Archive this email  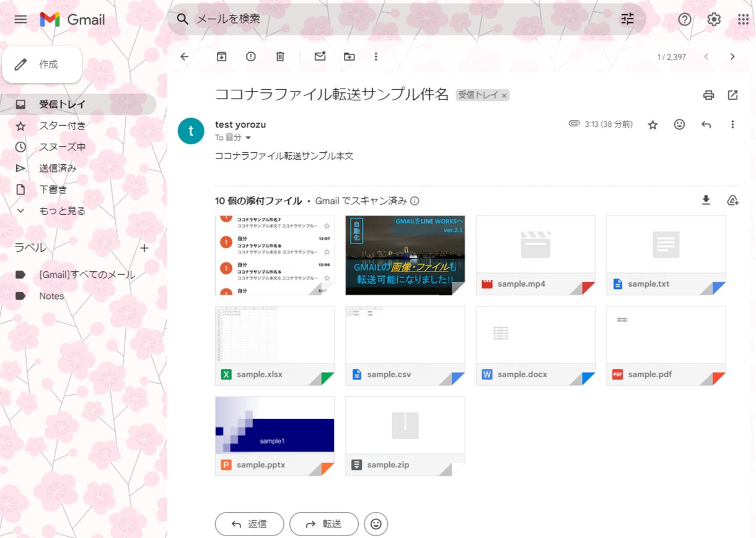click(221, 56)
